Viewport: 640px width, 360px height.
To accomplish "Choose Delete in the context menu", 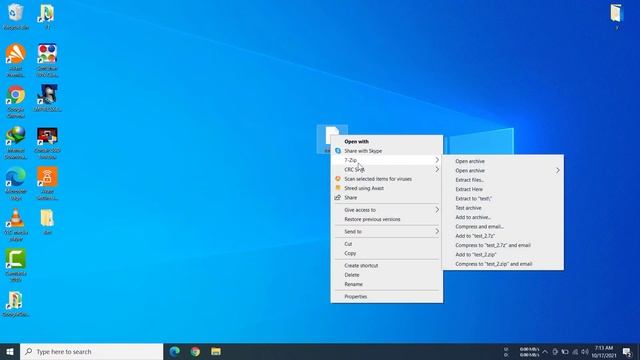I will tap(387, 275).
